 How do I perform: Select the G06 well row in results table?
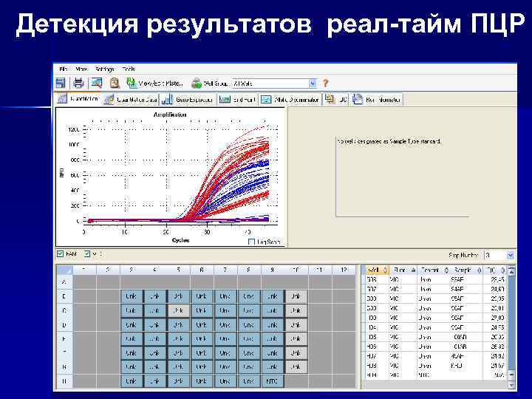[x=436, y=280]
